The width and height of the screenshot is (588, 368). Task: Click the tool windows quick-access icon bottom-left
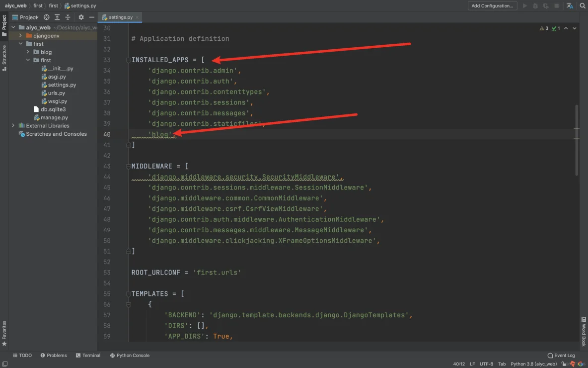tap(4, 364)
